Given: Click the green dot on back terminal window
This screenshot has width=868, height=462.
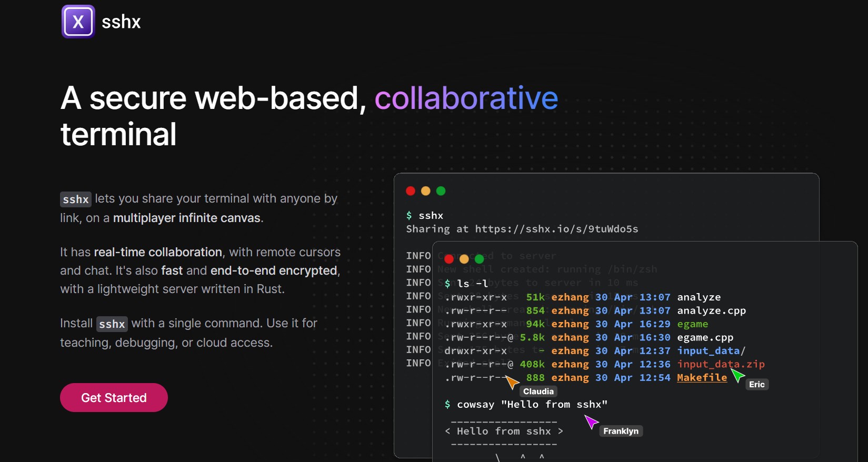Looking at the screenshot, I should (x=441, y=191).
